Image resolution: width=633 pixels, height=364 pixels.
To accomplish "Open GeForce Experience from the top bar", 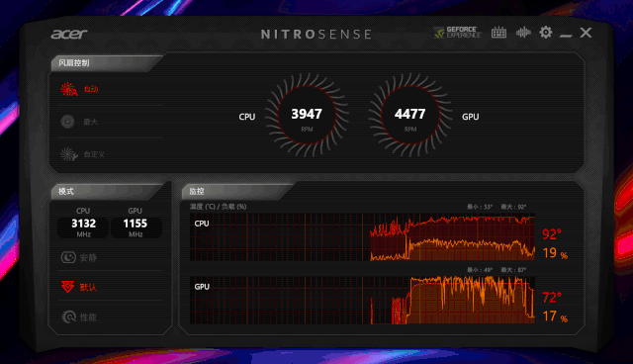I will (x=457, y=33).
